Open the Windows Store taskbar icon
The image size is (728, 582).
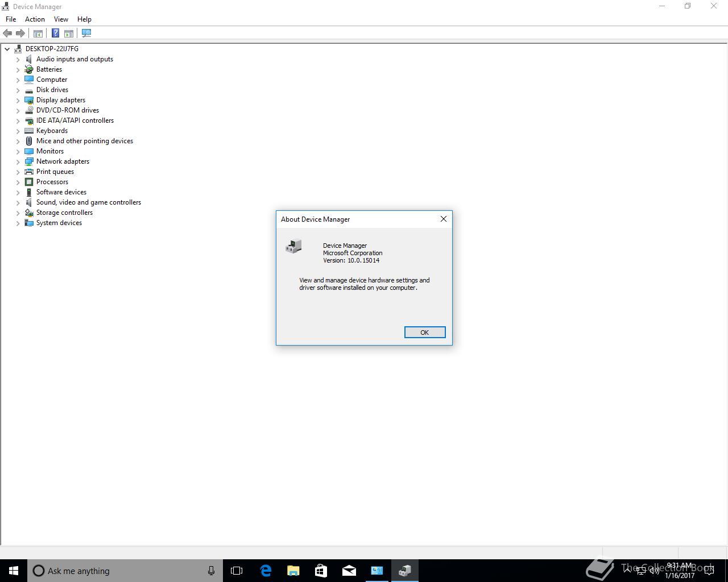(321, 571)
